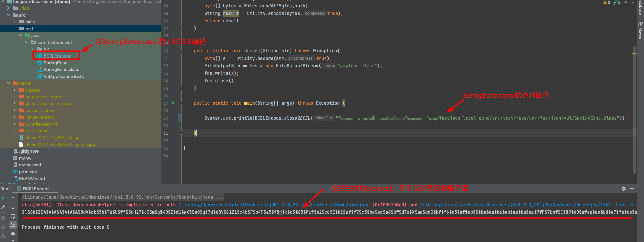Image resolution: width=644 pixels, height=242 pixels.
Task: Open run configuration wrench icon
Action: pos(3,207)
